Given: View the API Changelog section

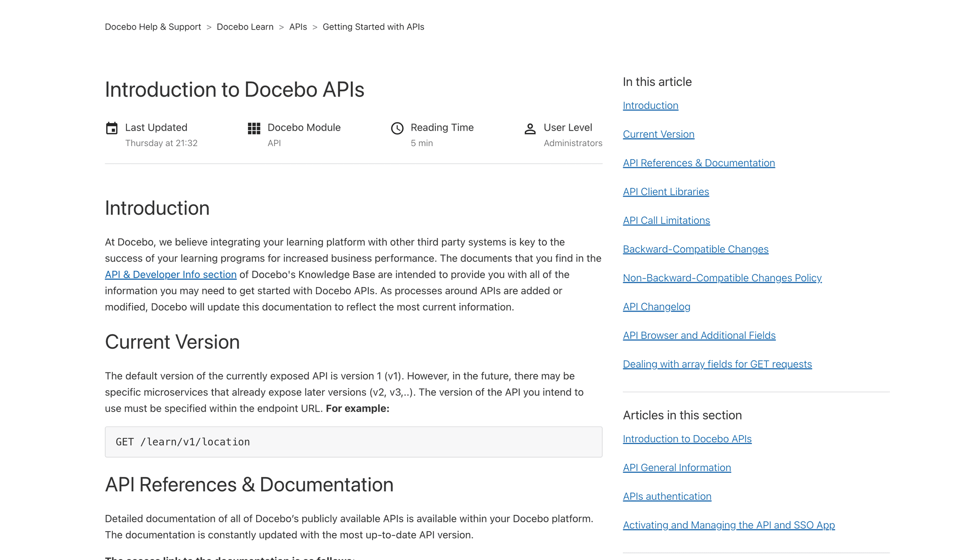Looking at the screenshot, I should point(657,306).
